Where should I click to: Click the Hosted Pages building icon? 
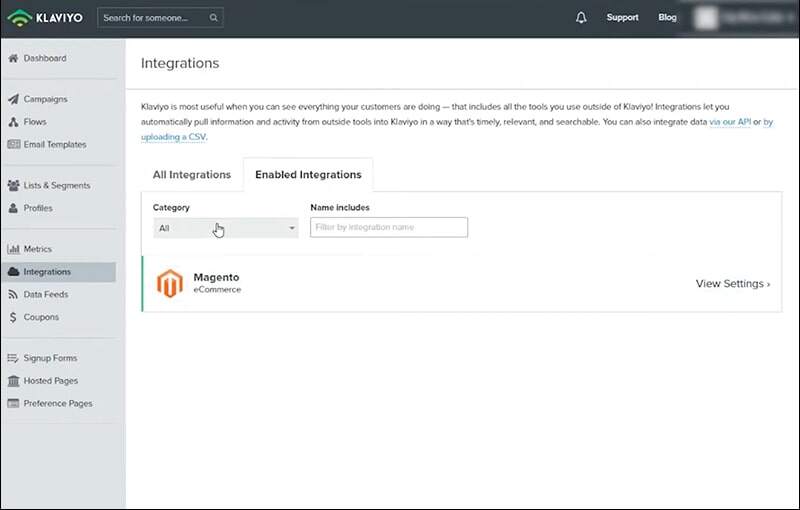click(x=13, y=381)
